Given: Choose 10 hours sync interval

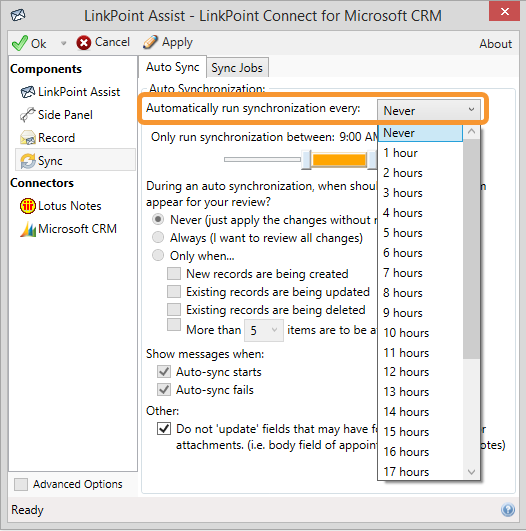Looking at the screenshot, I should point(420,333).
